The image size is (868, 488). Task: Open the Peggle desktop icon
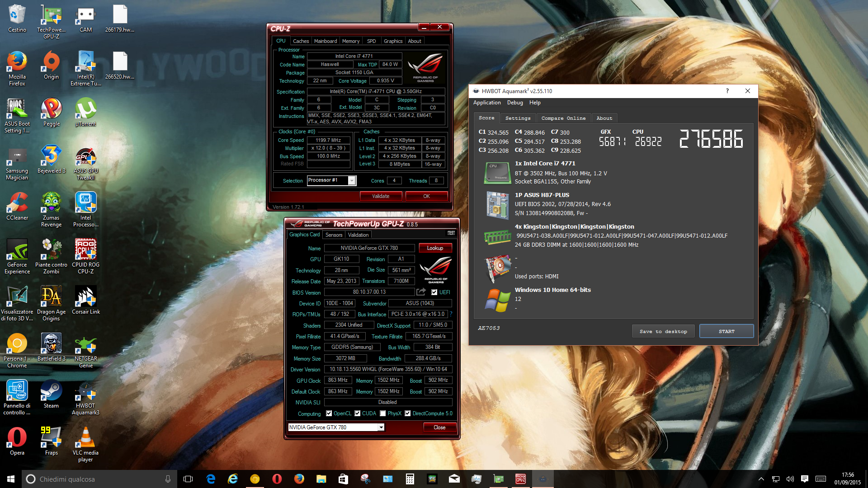click(51, 113)
